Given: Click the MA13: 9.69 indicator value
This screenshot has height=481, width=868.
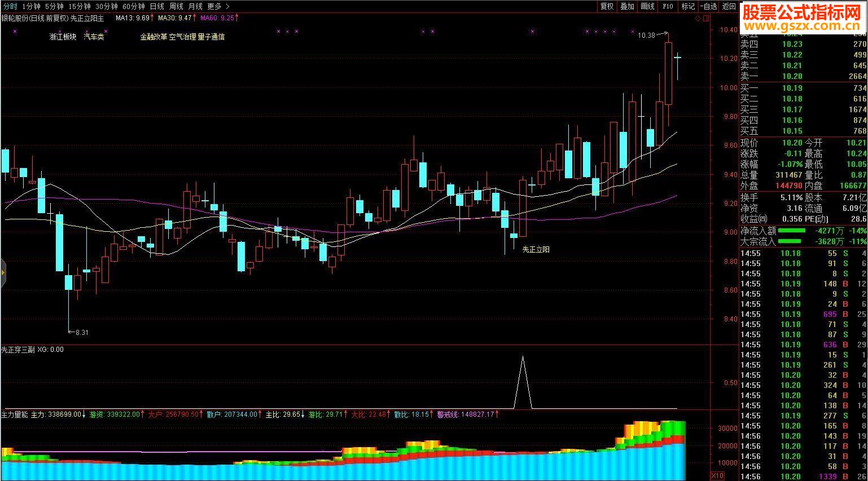Looking at the screenshot, I should 133,18.
